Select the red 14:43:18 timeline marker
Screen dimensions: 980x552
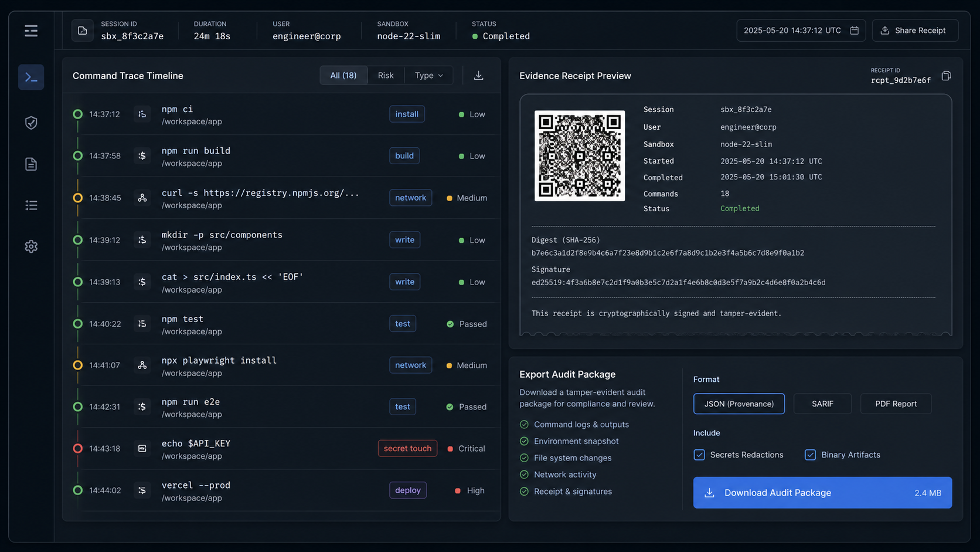[x=77, y=448]
